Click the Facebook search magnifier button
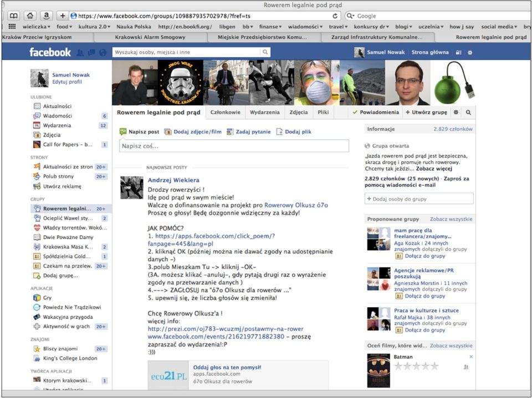 pyautogui.click(x=265, y=52)
